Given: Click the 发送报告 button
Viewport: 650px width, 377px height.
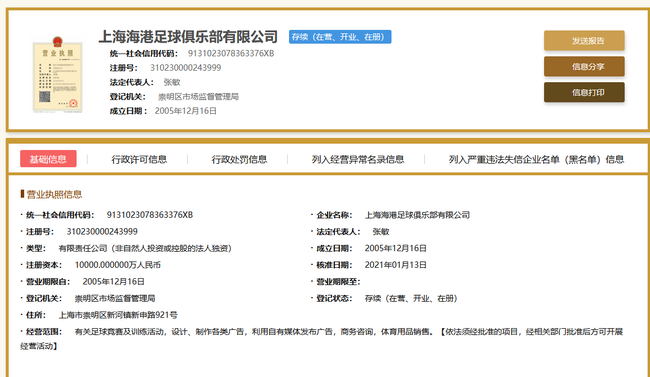Looking at the screenshot, I should pos(584,41).
